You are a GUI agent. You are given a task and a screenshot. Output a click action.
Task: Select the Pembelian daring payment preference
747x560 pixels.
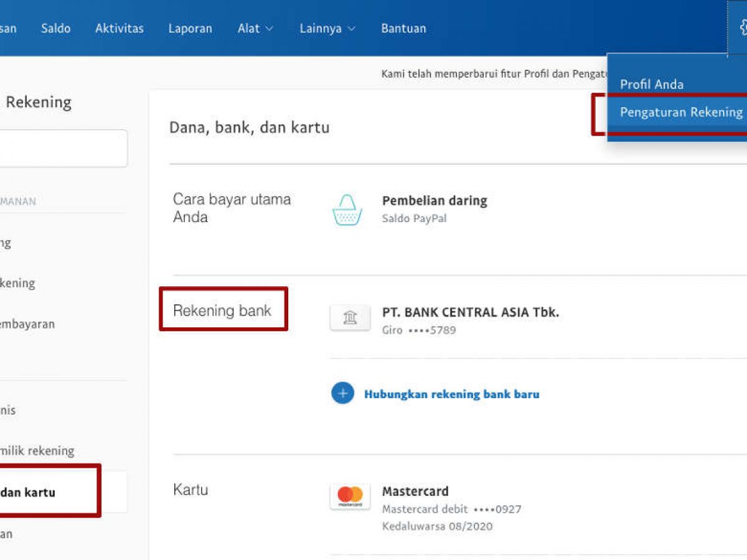pyautogui.click(x=435, y=200)
